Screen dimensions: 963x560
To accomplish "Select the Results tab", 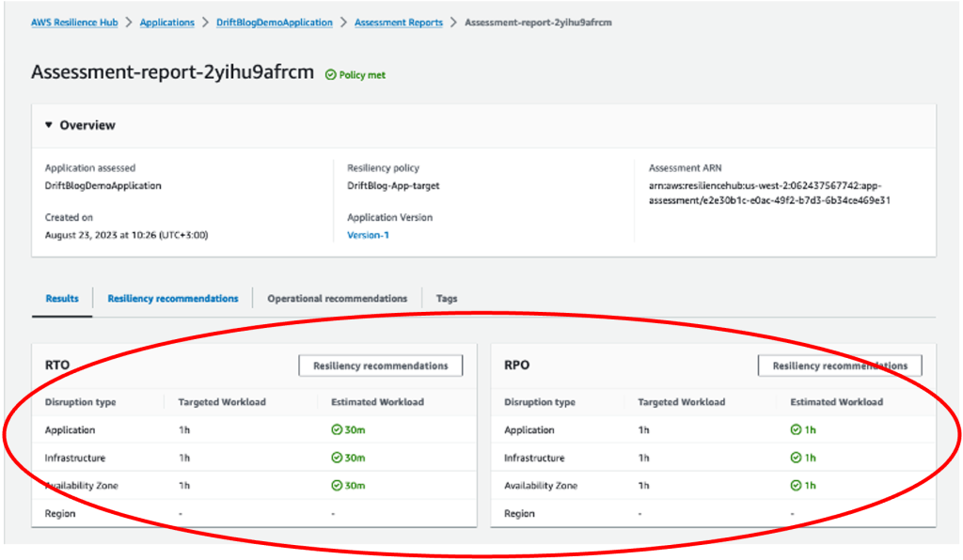I will [62, 299].
